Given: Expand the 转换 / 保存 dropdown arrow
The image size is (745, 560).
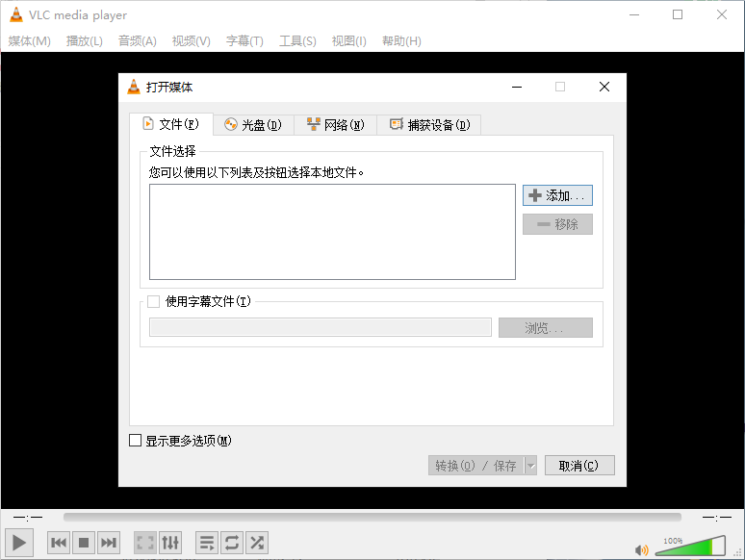Looking at the screenshot, I should pos(531,466).
